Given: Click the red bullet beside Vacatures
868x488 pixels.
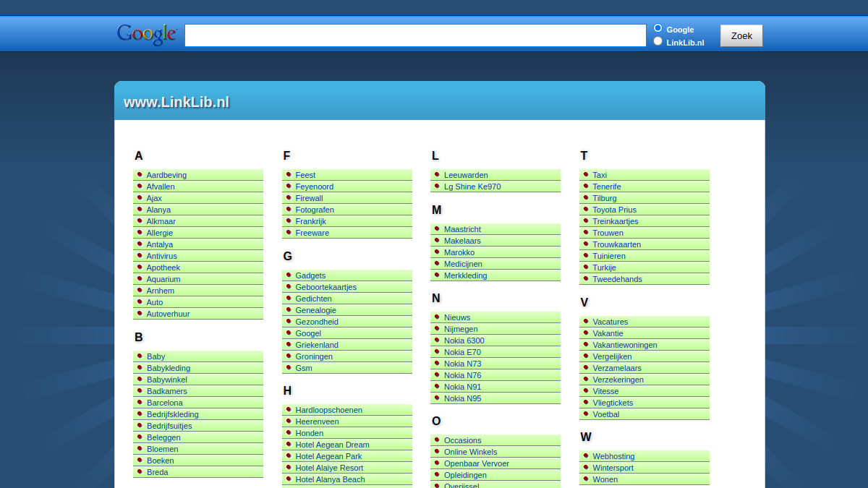Looking at the screenshot, I should tap(586, 321).
